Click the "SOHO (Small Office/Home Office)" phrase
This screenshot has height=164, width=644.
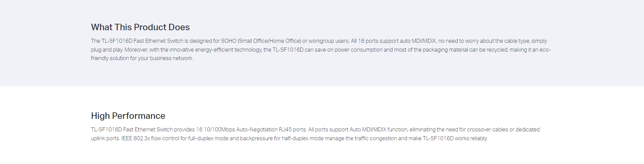[x=261, y=41]
